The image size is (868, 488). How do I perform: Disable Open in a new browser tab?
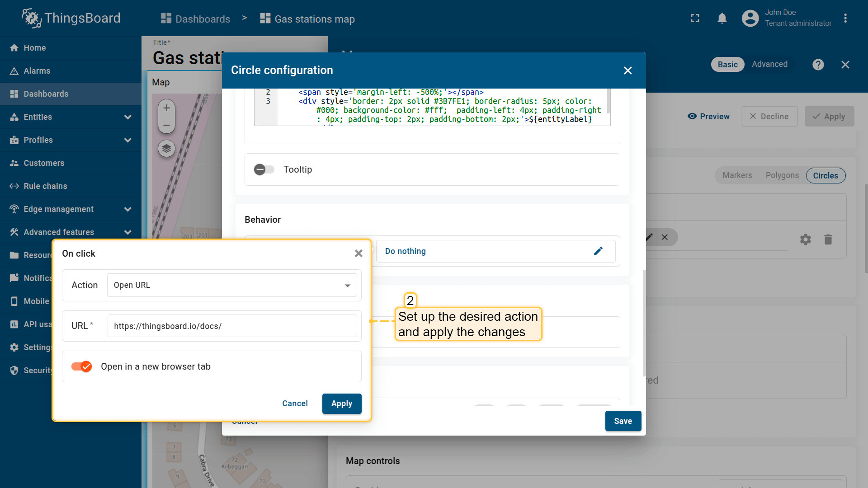[x=82, y=366]
